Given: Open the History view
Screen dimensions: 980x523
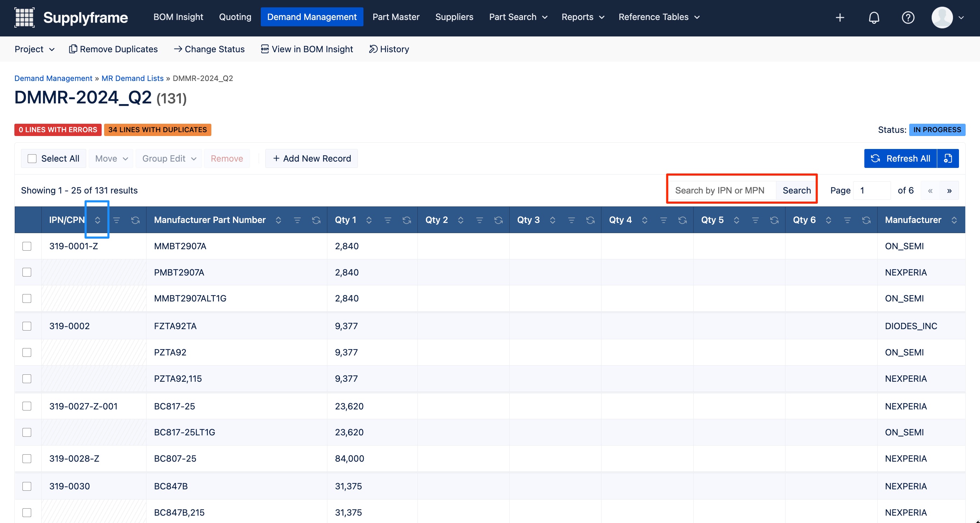Looking at the screenshot, I should (x=389, y=49).
